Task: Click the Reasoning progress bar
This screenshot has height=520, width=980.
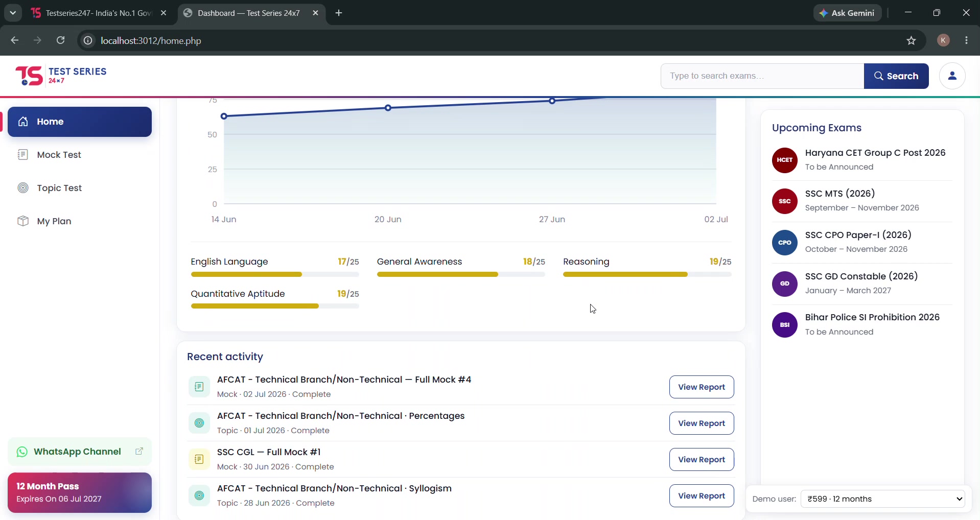Action: (x=647, y=274)
